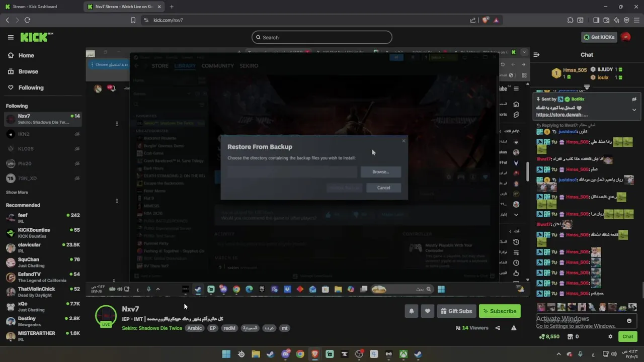Click the report warning triangle icon
The image size is (644, 362).
514,328
